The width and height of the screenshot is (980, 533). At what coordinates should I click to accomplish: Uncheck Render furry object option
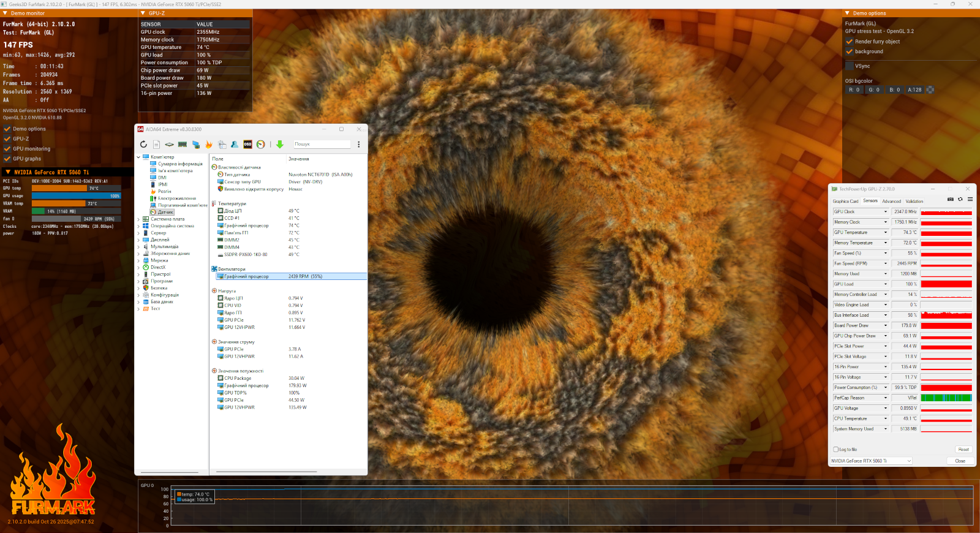coord(850,42)
